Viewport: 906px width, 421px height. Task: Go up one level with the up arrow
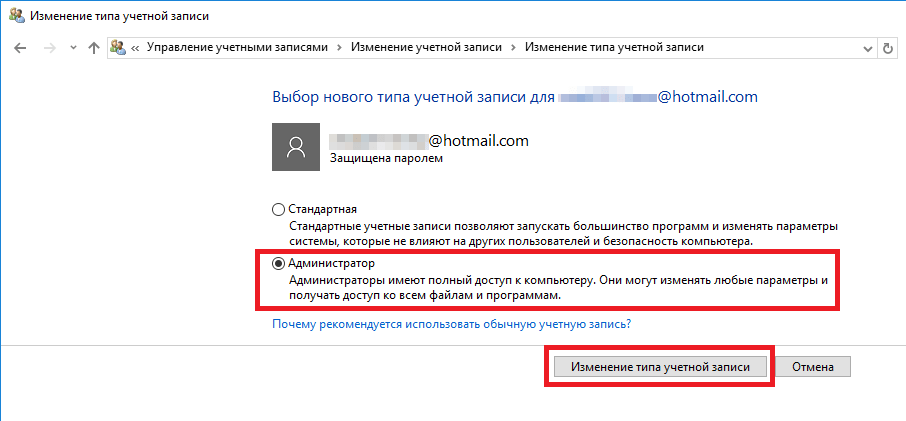tap(93, 47)
